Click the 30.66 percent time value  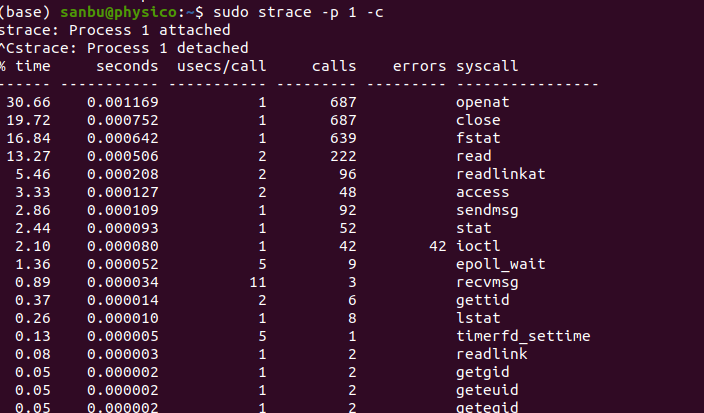[28, 102]
